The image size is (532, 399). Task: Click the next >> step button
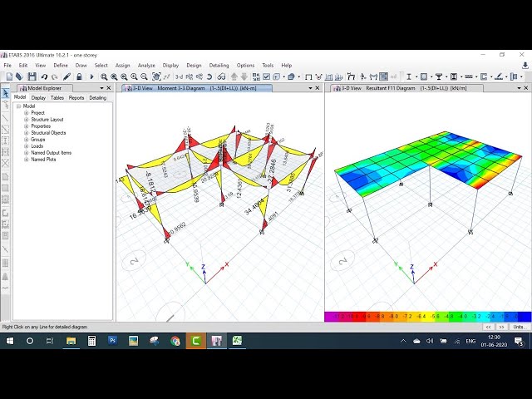501,327
